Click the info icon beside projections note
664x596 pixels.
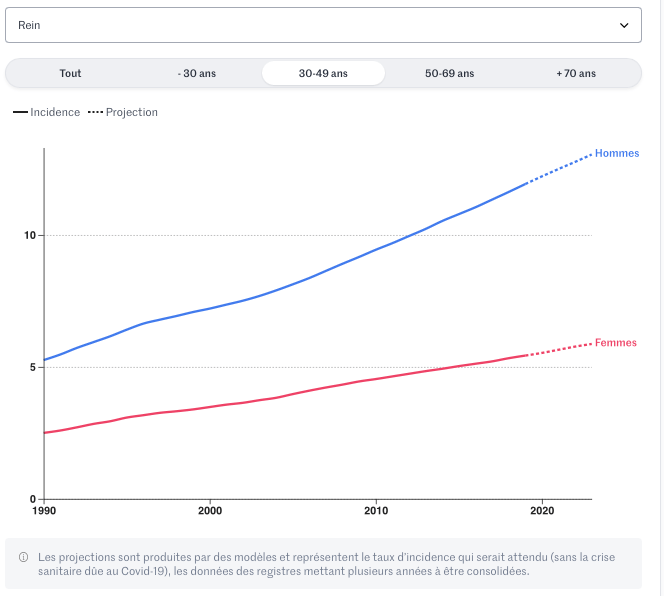(23, 557)
